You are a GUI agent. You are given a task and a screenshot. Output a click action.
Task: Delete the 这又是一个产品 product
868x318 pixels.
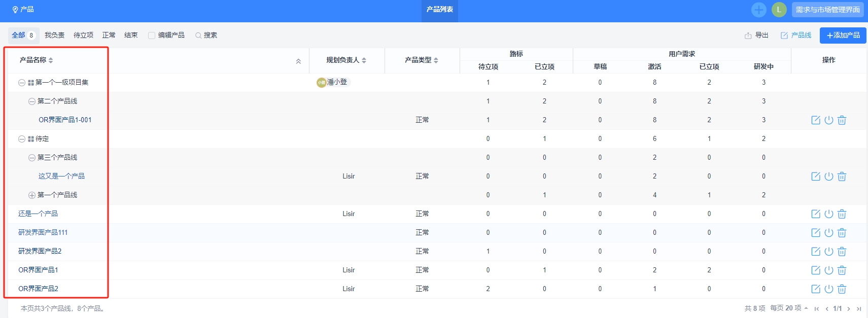[842, 176]
